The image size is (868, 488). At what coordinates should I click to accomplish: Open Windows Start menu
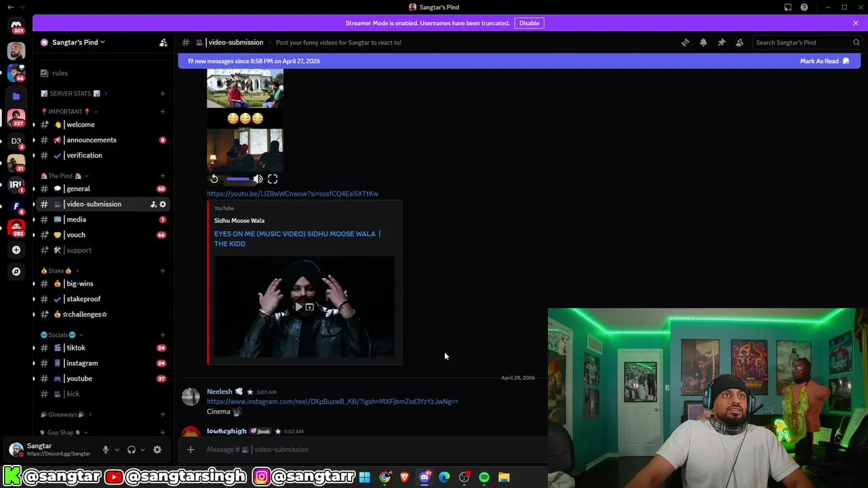click(x=365, y=477)
